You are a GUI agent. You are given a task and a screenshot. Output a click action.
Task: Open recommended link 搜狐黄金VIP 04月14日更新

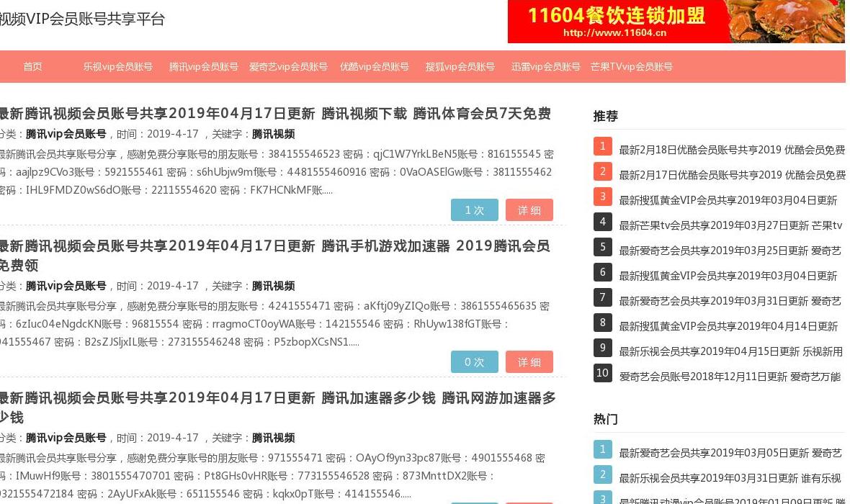pos(728,326)
